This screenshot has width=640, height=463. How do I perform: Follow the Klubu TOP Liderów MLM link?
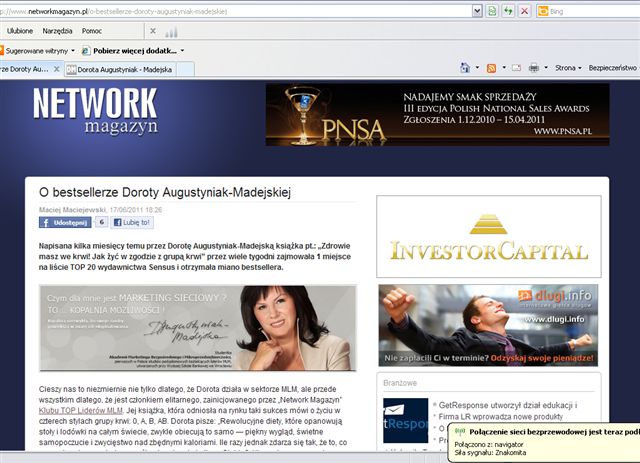(x=80, y=410)
